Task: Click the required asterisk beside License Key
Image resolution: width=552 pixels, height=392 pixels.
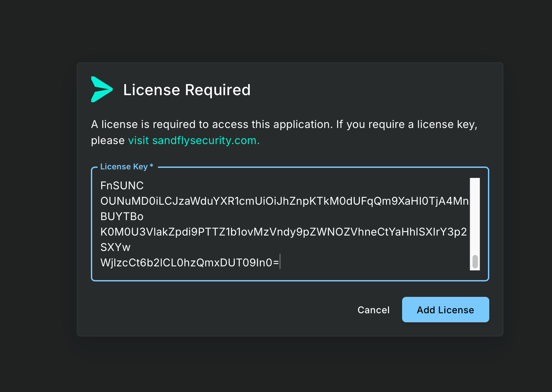Action: 152,166
